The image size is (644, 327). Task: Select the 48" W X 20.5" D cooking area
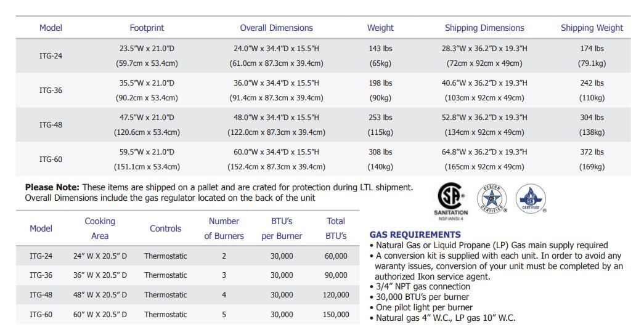pos(100,295)
